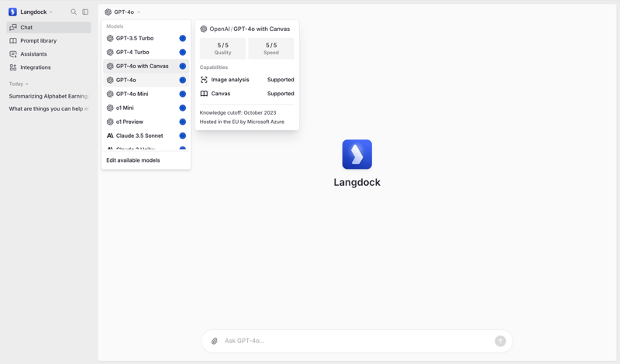Screen dimensions: 620x364
Task: Open the Assistants page
Action: pos(49,54)
